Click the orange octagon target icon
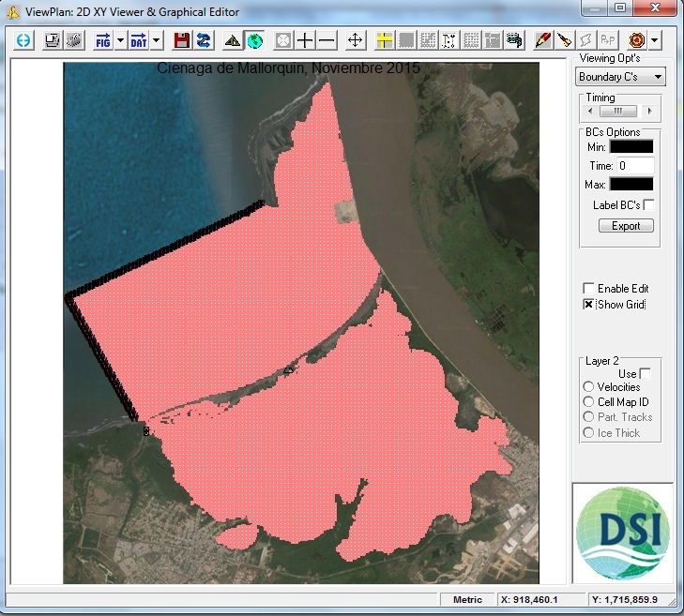Screen dimensions: 684x616 (x=637, y=40)
